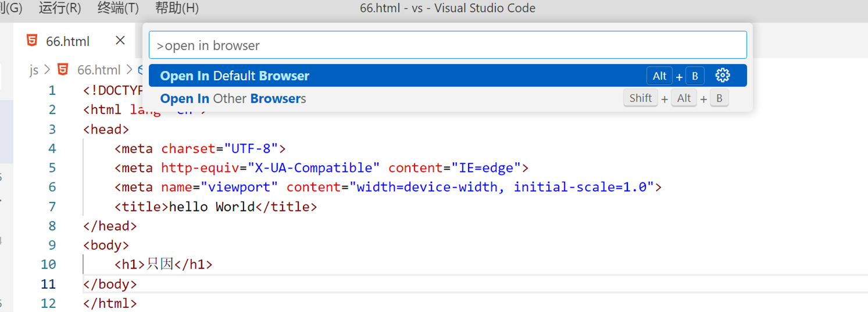Click the "width=device-width, initial-scale=1.0" value
This screenshot has height=312, width=868.
click(502, 187)
